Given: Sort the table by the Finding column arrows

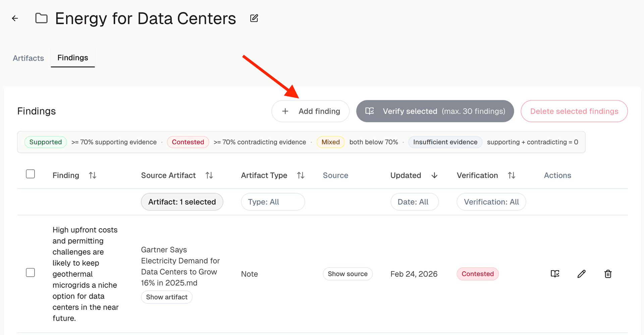Looking at the screenshot, I should [x=93, y=175].
